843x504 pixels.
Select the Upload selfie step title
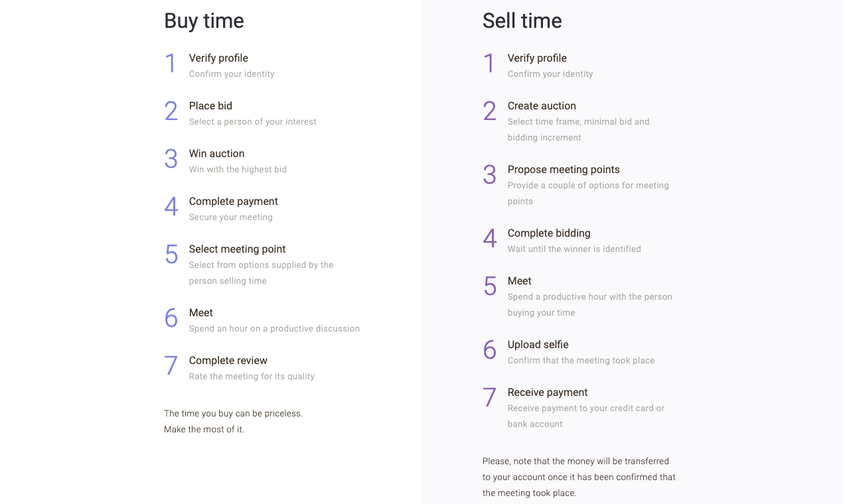point(538,345)
